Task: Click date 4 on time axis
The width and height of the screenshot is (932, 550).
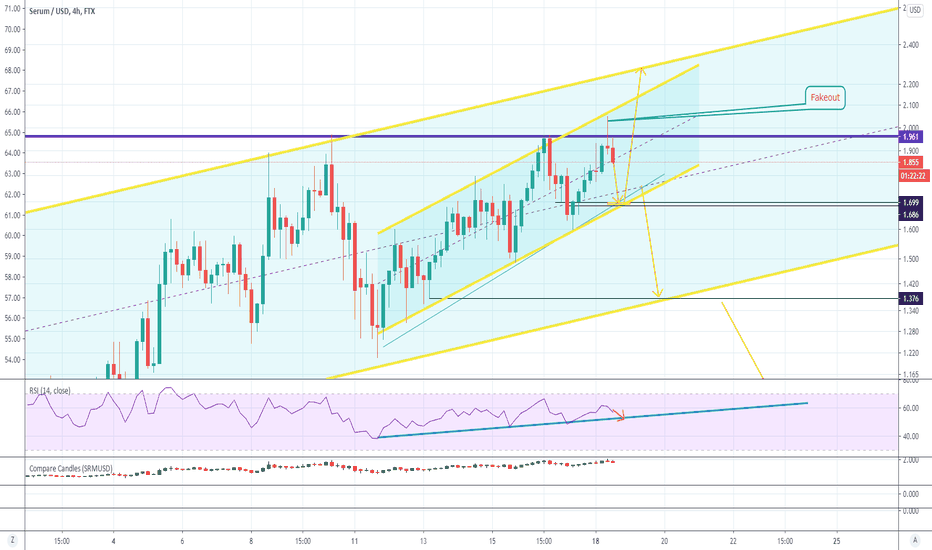Action: tap(114, 541)
